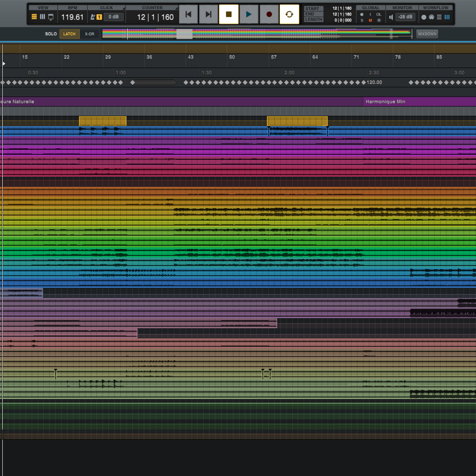Screen dimensions: 476x476
Task: Click the MIXDOWN button
Action: [x=427, y=34]
